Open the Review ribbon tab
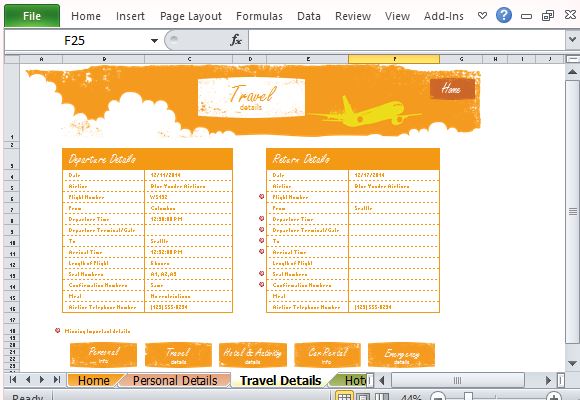This screenshot has height=400, width=580. coord(353,16)
